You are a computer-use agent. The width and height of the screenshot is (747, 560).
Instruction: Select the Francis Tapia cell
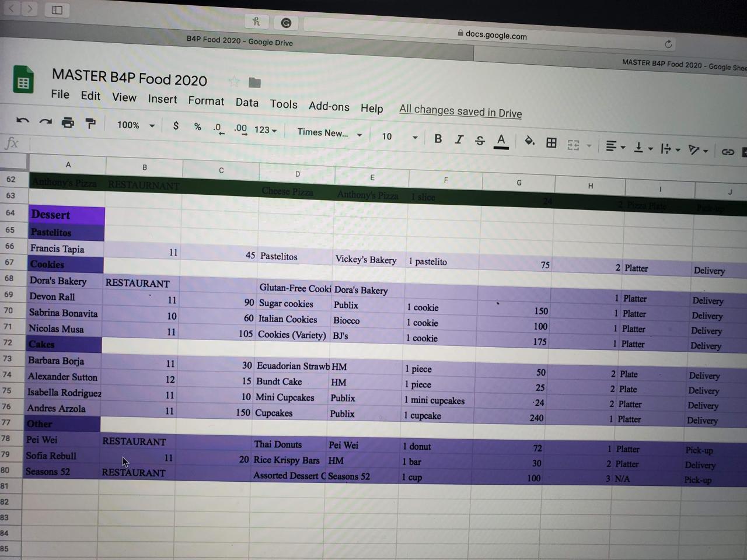coord(67,249)
